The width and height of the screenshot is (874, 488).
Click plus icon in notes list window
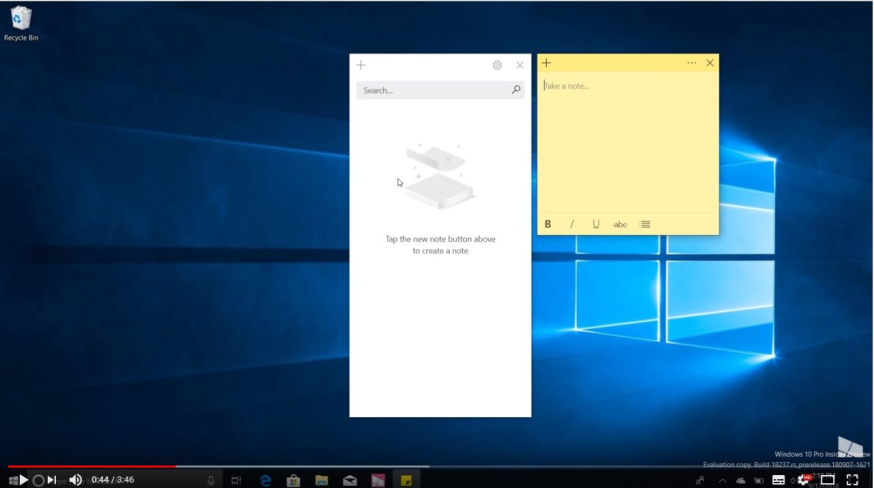pos(361,65)
